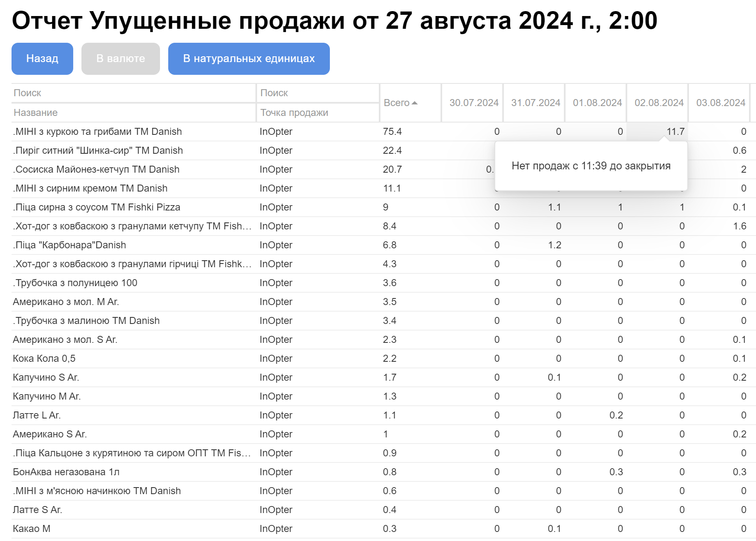Click InOpter in the Какао M row

(x=276, y=529)
